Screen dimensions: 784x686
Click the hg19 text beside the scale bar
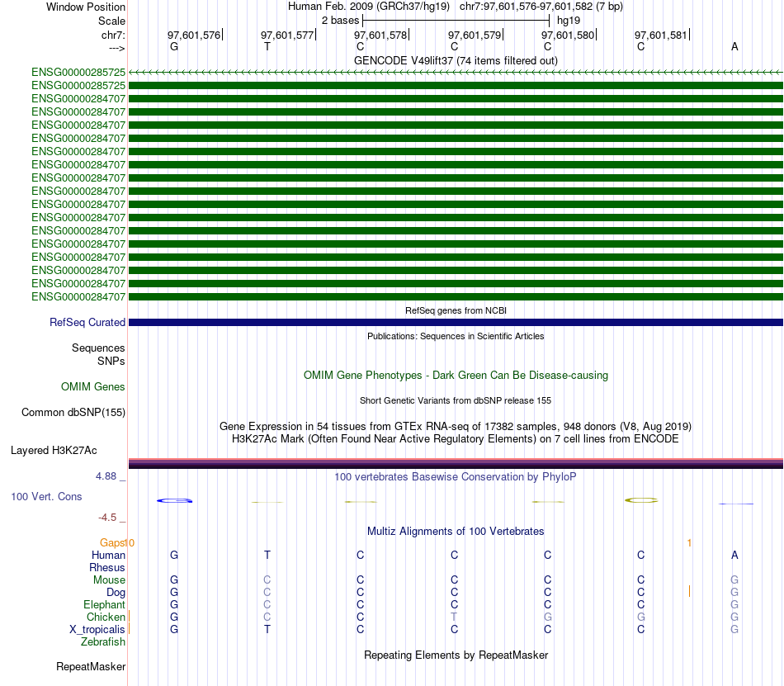point(569,21)
